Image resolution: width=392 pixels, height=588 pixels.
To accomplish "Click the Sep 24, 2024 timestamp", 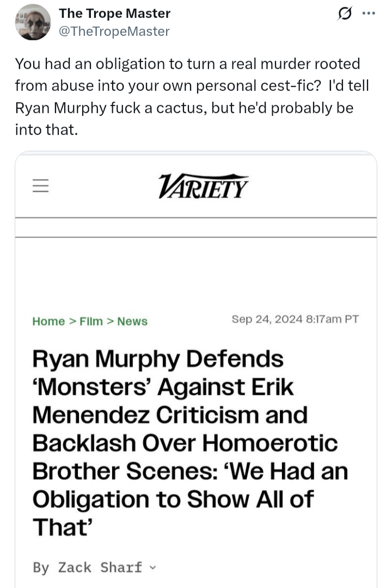I will coord(295,319).
